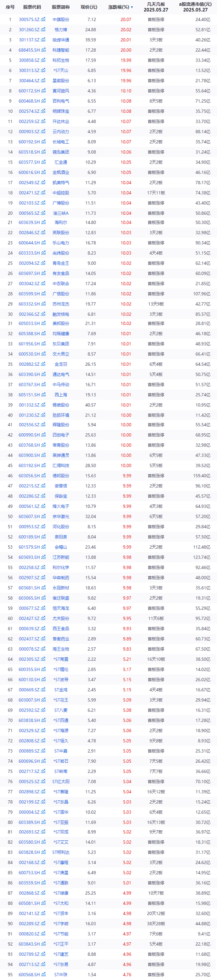Open the chart icon beside 300575.SZ
Viewport: 217px width, 980px height.
coord(43,20)
